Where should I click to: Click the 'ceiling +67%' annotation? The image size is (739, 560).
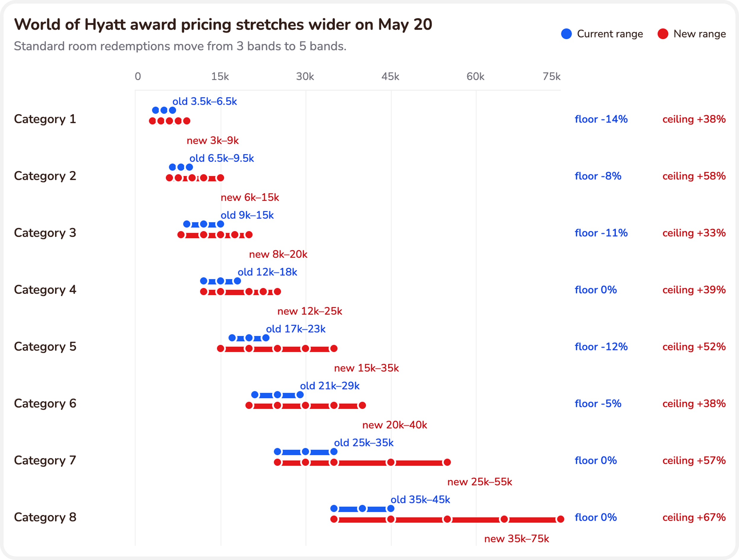(694, 517)
